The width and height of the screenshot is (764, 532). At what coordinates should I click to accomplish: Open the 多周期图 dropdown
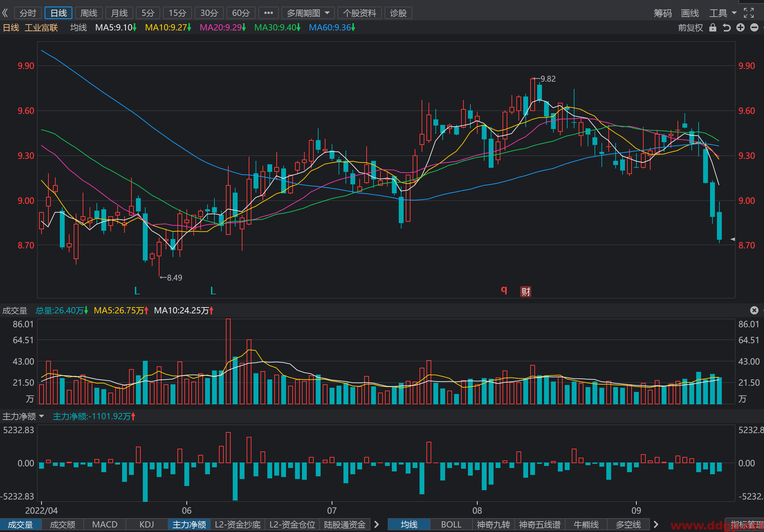pyautogui.click(x=308, y=13)
